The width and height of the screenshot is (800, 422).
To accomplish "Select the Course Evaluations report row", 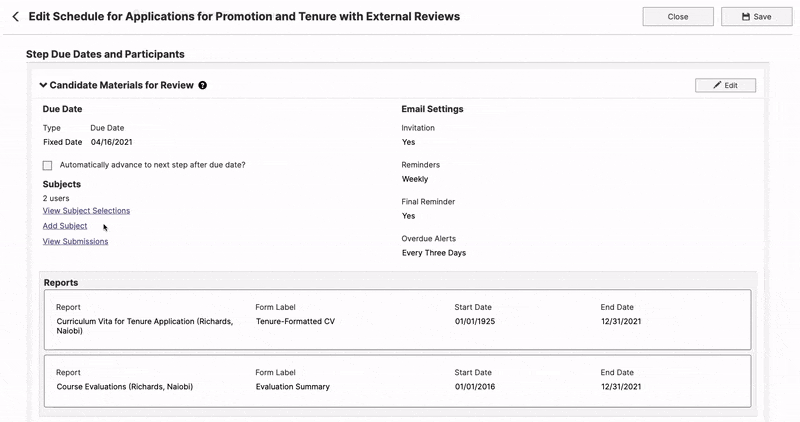I will tap(397, 381).
